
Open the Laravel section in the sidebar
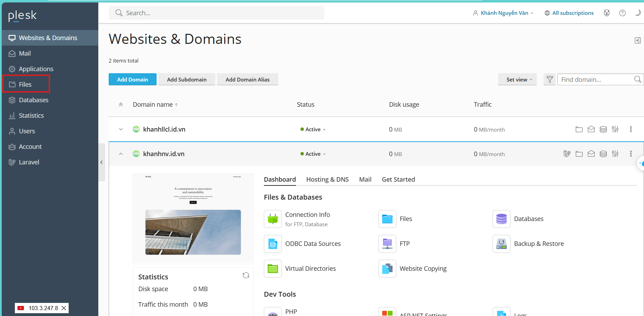point(29,162)
